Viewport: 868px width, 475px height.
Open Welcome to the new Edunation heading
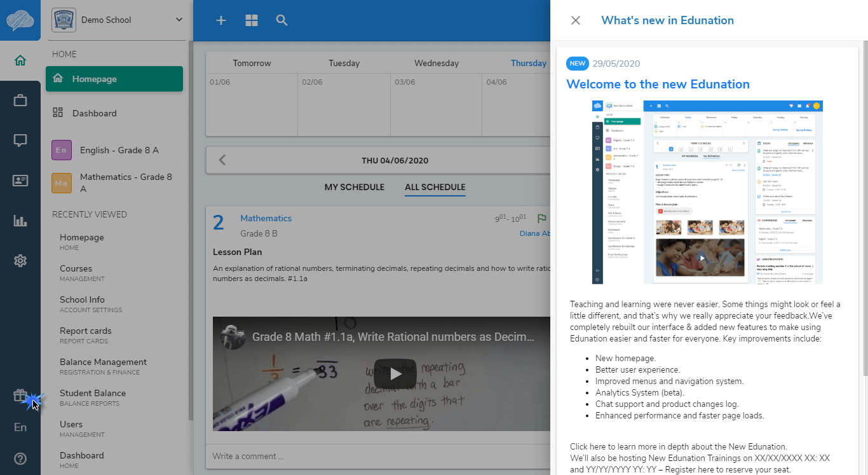[x=658, y=84]
